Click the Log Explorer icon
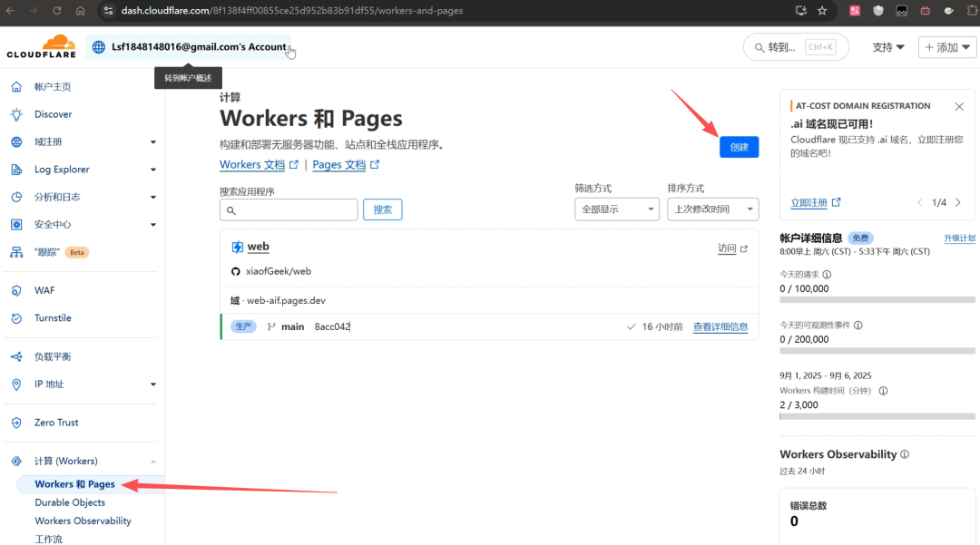This screenshot has height=545, width=980. coord(17,170)
